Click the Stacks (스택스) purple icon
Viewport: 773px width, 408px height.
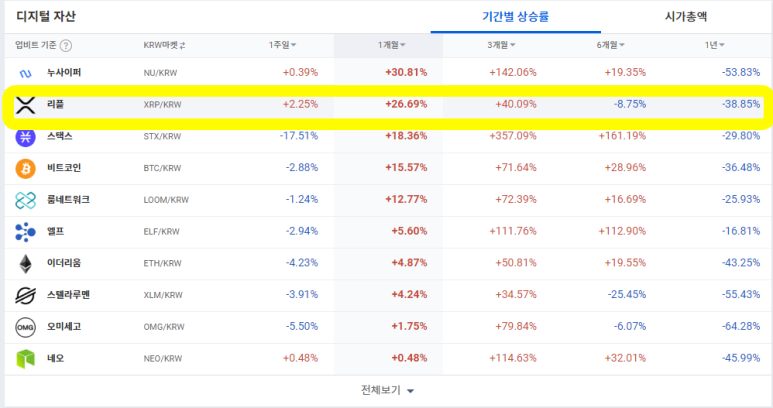click(x=25, y=136)
